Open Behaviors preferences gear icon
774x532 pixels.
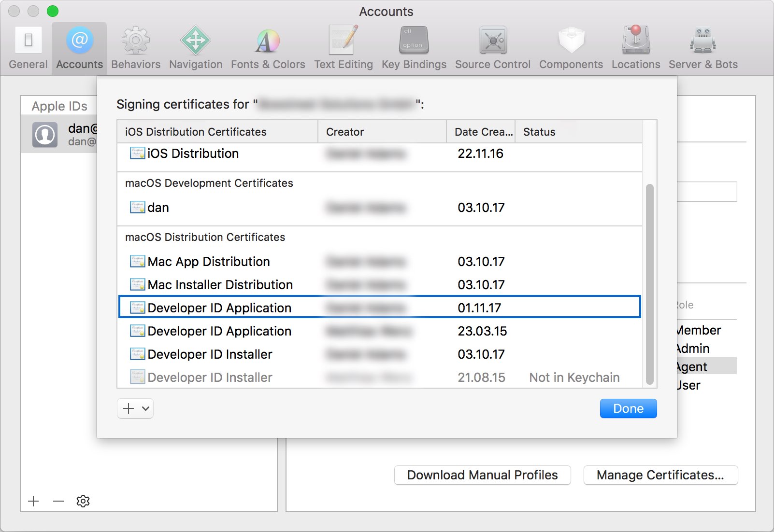pyautogui.click(x=135, y=41)
